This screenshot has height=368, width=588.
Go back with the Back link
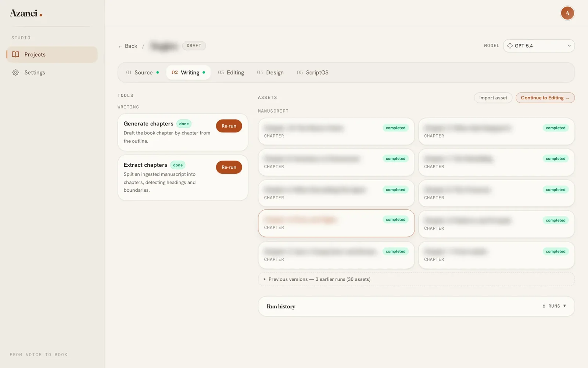[128, 46]
